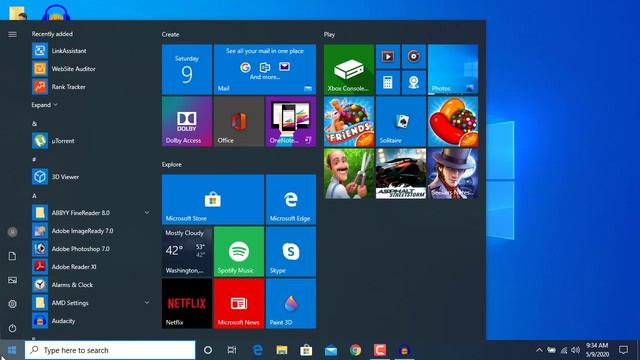Open Google Chrome from the taskbar
The width and height of the screenshot is (640, 360).
[x=356, y=350]
